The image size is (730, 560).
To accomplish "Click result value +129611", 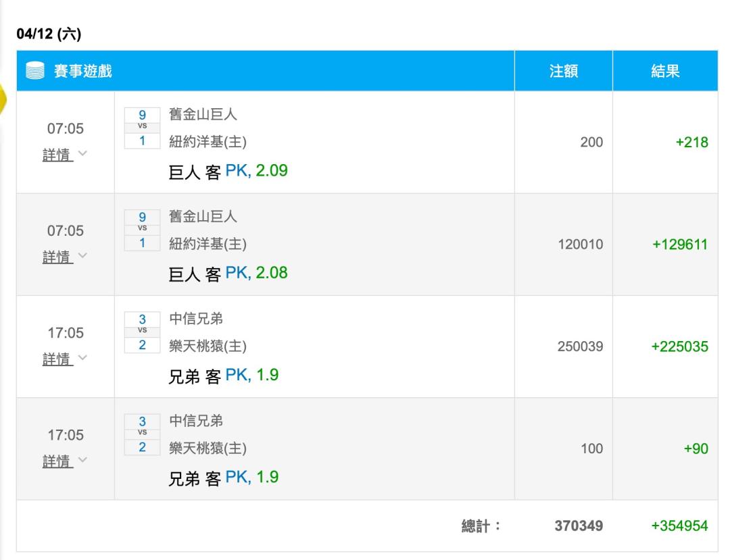I will pyautogui.click(x=680, y=245).
